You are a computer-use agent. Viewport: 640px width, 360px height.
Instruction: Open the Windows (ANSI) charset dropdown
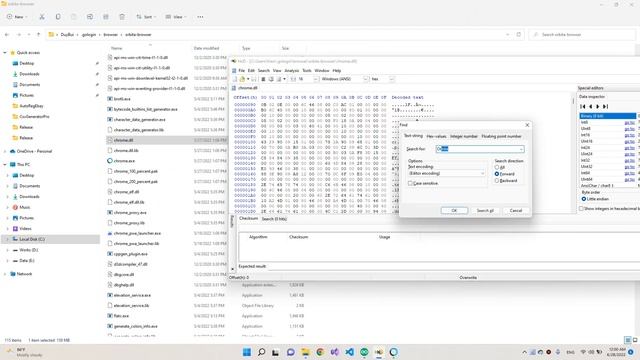click(365, 79)
